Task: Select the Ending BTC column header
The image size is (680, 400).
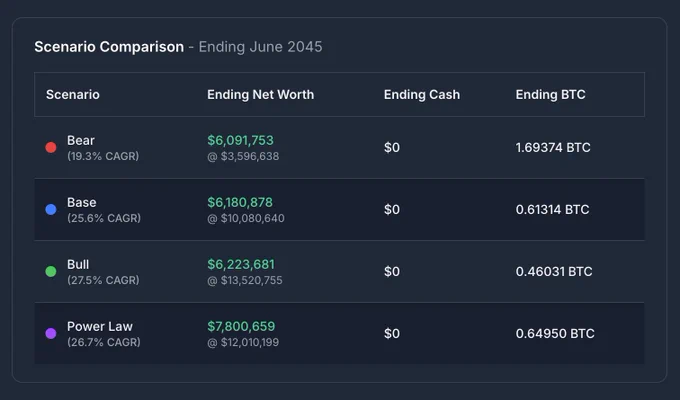Action: (550, 95)
